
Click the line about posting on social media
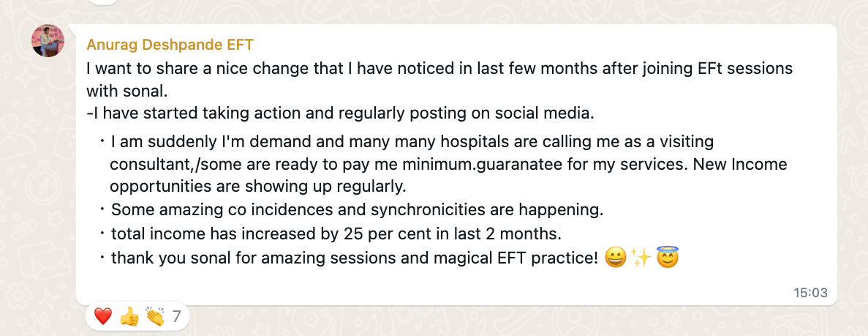click(x=340, y=114)
